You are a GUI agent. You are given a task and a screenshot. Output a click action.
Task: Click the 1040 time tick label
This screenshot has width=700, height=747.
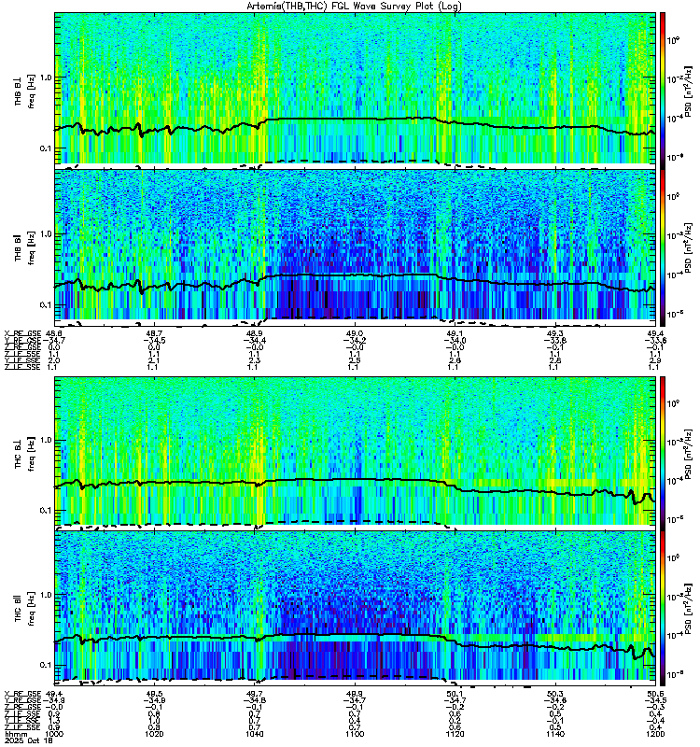pos(254,734)
